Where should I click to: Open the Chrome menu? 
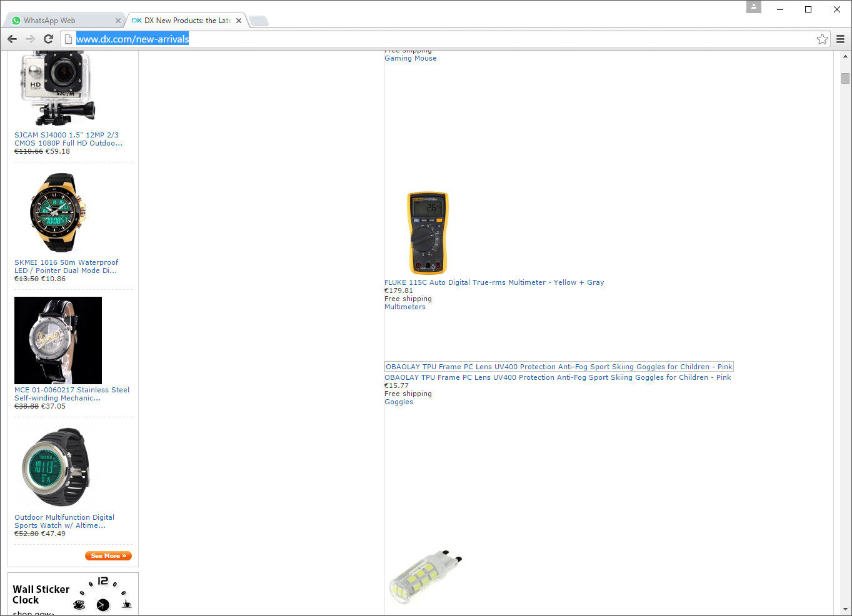840,39
